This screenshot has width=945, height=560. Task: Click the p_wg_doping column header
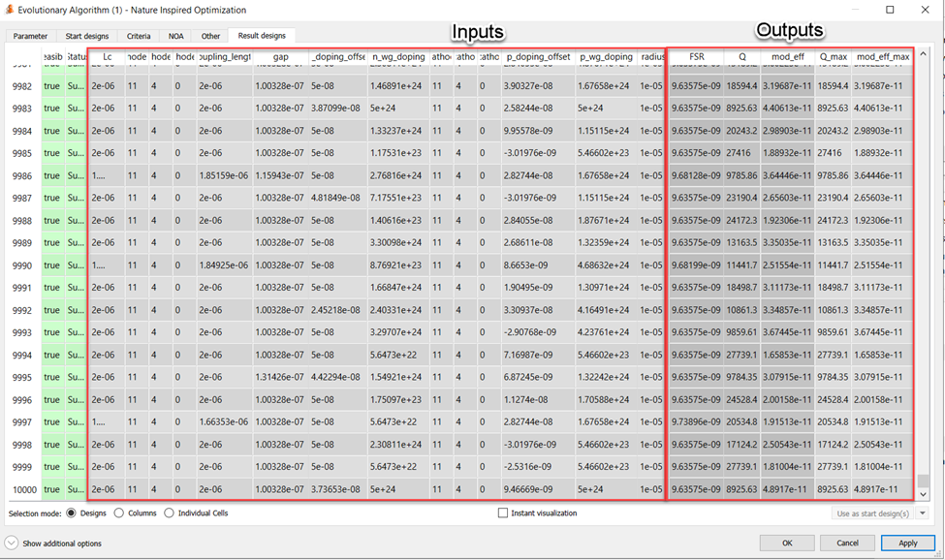tap(607, 56)
